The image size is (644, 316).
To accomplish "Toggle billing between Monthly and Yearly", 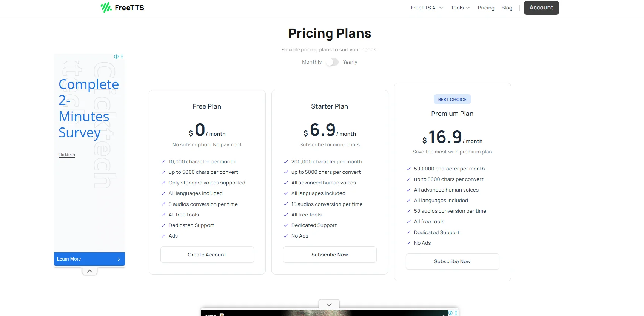I will coord(332,62).
